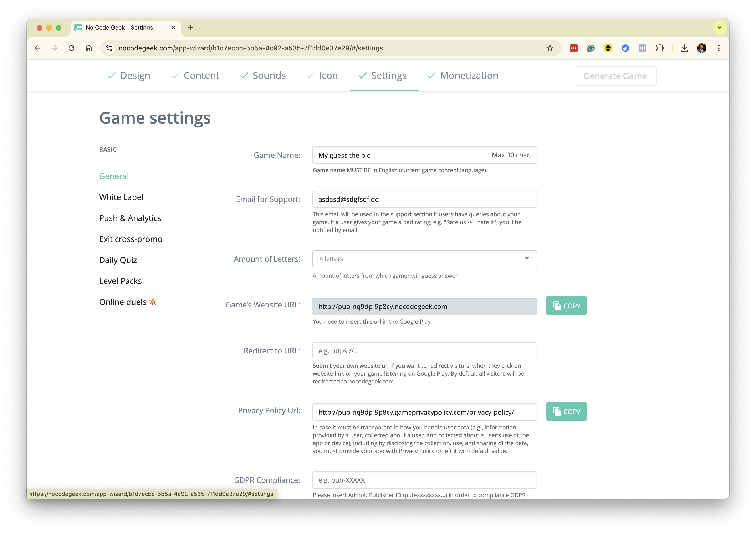Expand the tab search chevron
This screenshot has width=756, height=534.
pyautogui.click(x=720, y=28)
